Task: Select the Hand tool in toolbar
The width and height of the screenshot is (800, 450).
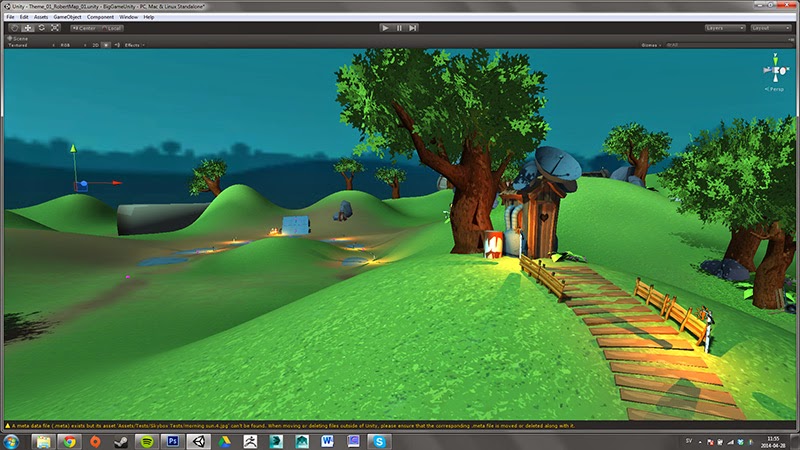Action: [14, 28]
